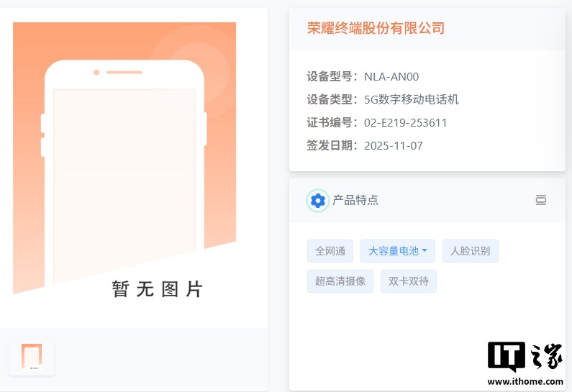Collapse the 产品特点 panel using the right-hand icon
The image size is (572, 392).
click(x=541, y=201)
